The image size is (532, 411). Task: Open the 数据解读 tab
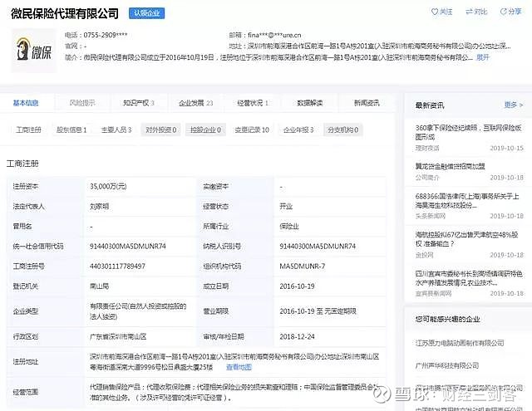[309, 103]
